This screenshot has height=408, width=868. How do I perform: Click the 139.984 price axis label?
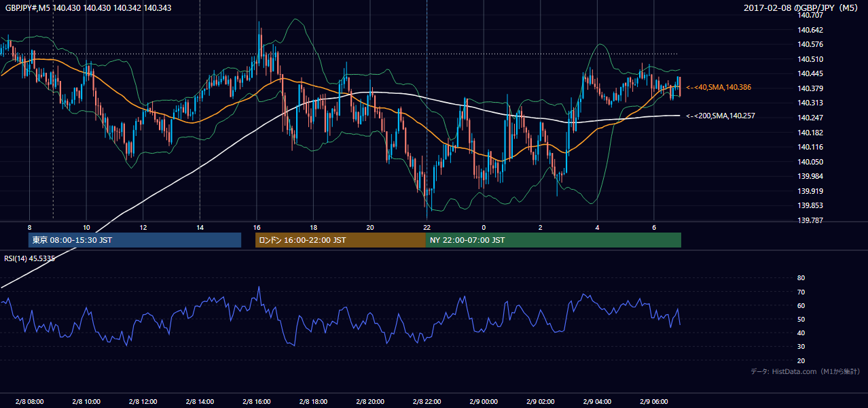tap(810, 176)
